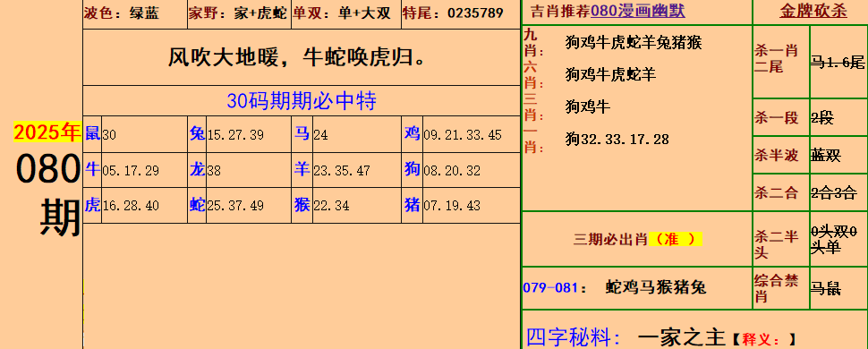Screen dimensions: 868x349
Task: Select the 兔 numbers 15.27.39
Action: pyautogui.click(x=235, y=135)
